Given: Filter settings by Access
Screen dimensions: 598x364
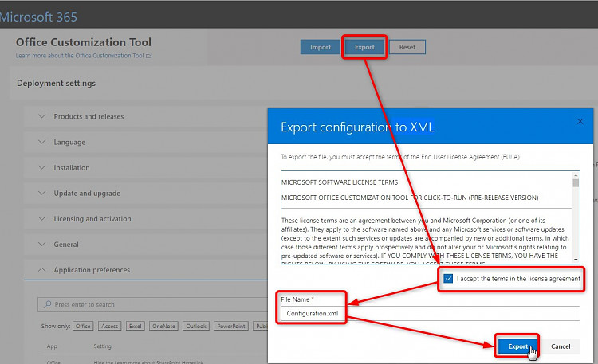Looking at the screenshot, I should pyautogui.click(x=110, y=327).
